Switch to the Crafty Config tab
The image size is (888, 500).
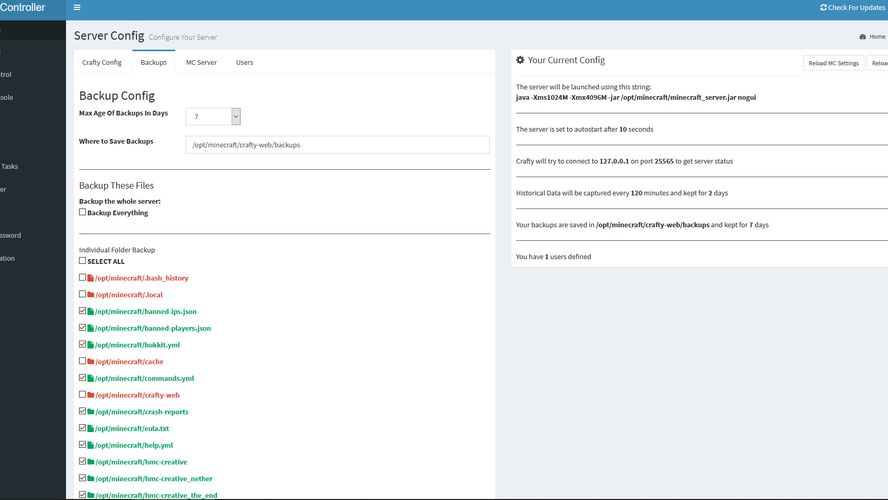click(x=101, y=63)
